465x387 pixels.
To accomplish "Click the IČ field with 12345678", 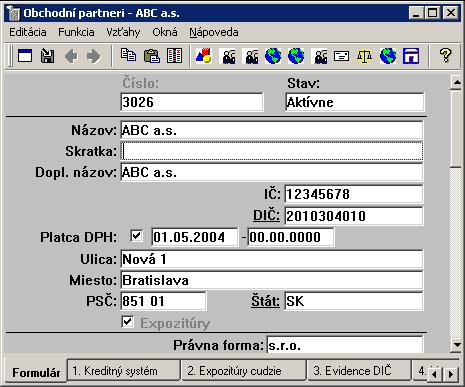I will coord(354,194).
